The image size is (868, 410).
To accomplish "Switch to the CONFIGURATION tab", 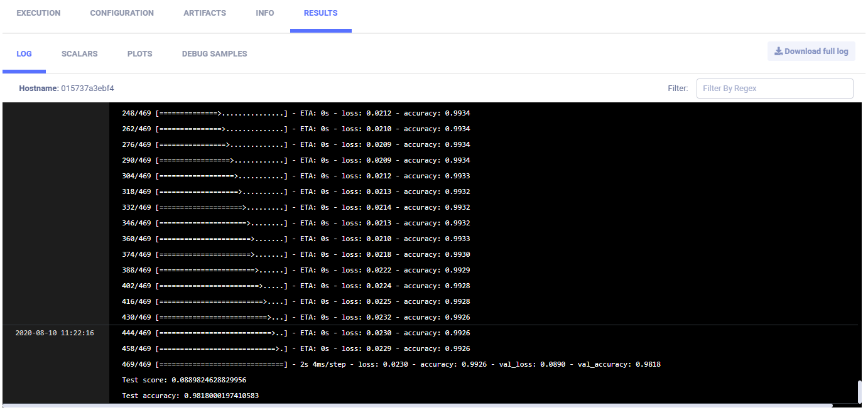I will 122,13.
